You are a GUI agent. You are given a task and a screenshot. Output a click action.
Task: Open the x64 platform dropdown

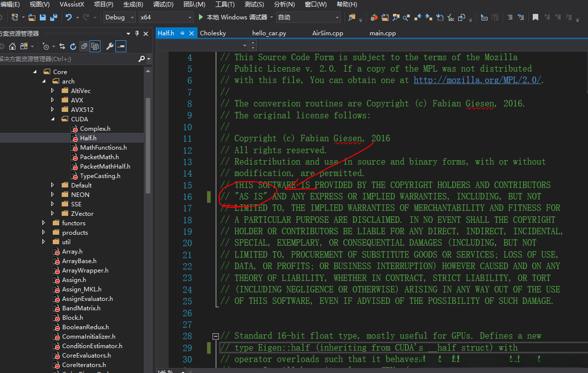(166, 17)
